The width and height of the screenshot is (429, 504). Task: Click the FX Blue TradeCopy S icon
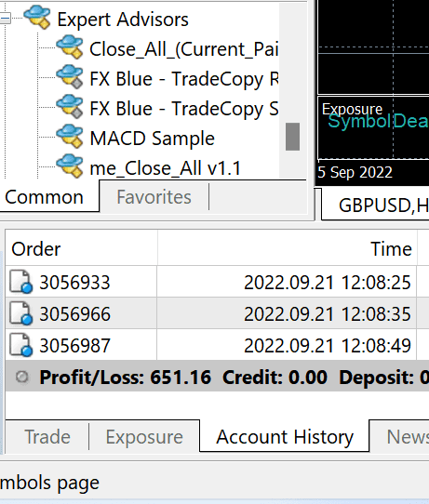pyautogui.click(x=70, y=106)
